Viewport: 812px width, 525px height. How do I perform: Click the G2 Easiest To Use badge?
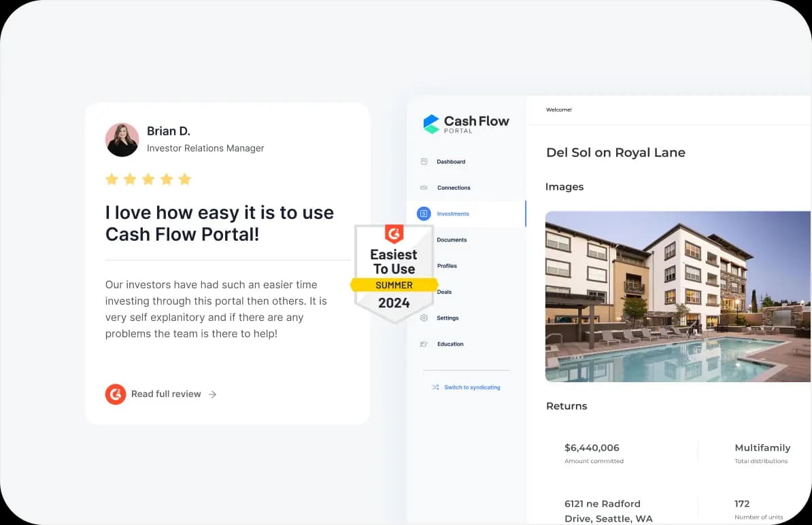(x=394, y=273)
